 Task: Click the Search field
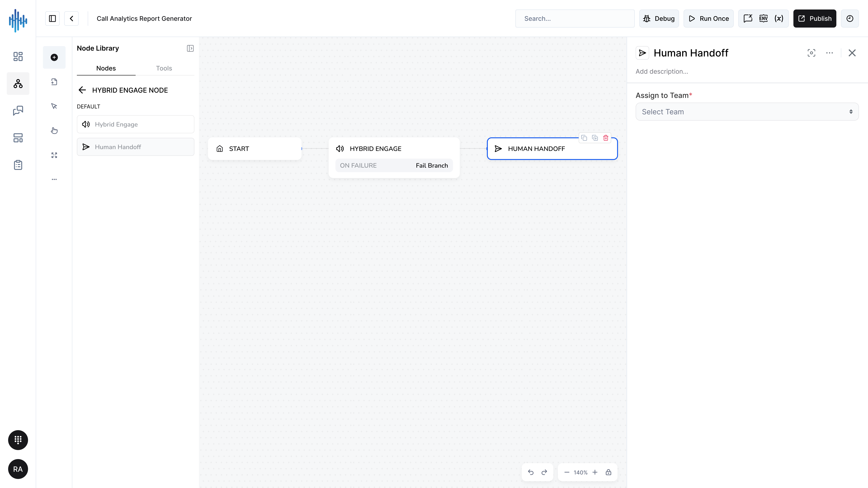[x=575, y=19]
